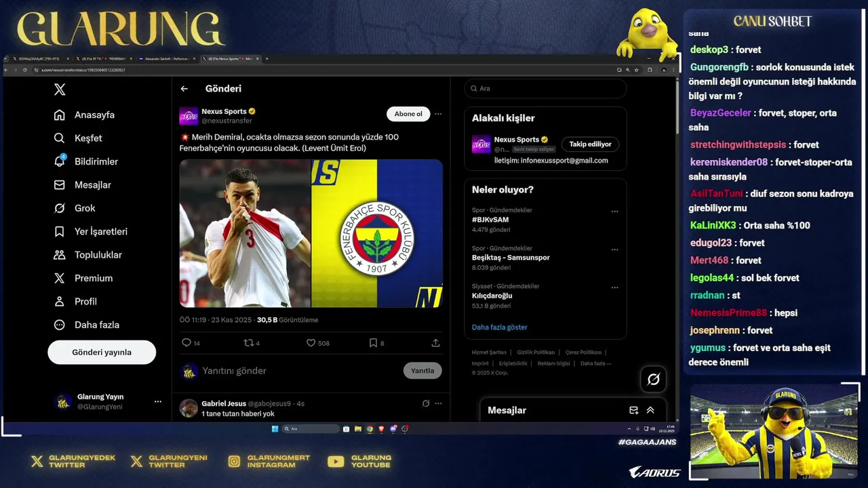Open options for Kılıçdaroğlu trend
Screen dimensions: 868x488
(614, 287)
